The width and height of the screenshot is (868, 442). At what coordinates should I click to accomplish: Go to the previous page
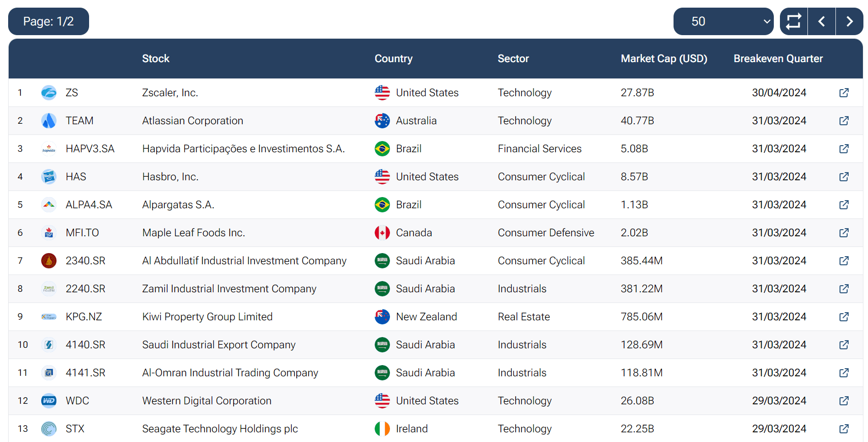pyautogui.click(x=822, y=21)
